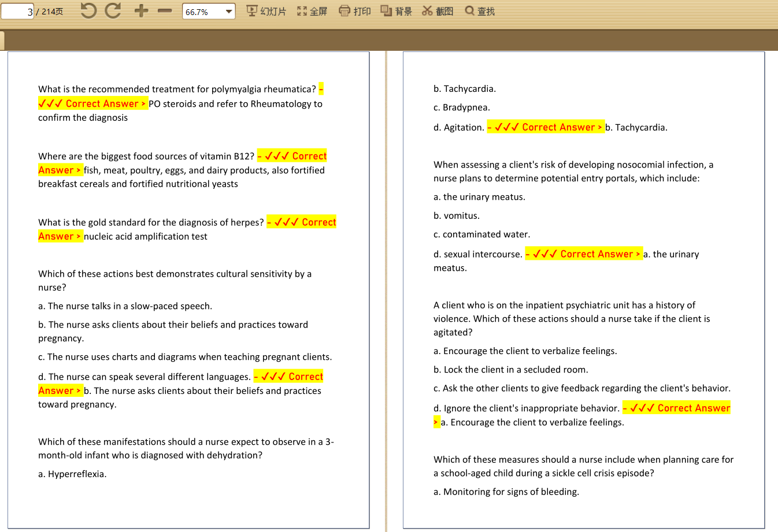Click the page number input field
This screenshot has width=778, height=532.
(x=18, y=12)
